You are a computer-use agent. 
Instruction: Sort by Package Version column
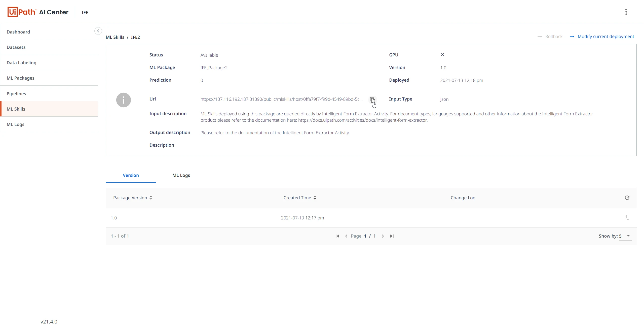[x=133, y=198]
